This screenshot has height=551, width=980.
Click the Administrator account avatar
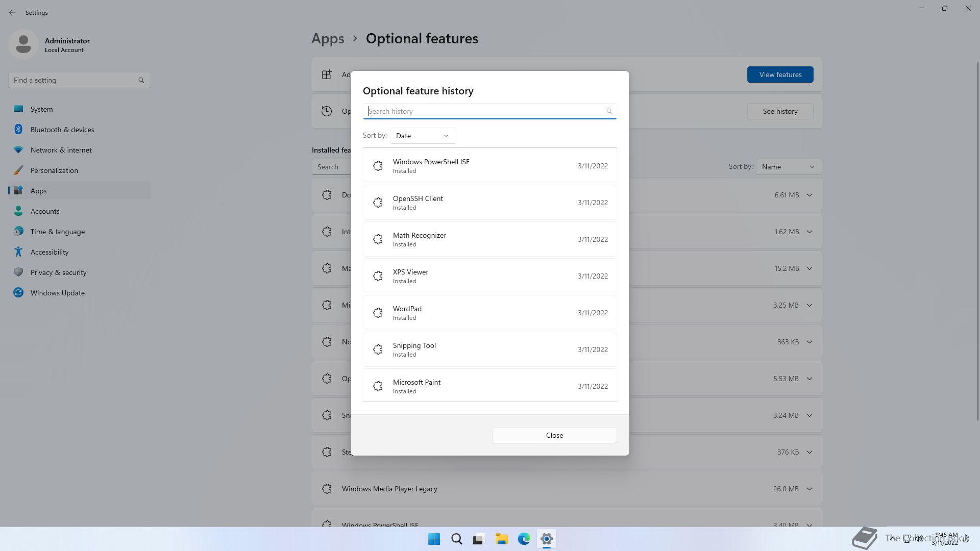click(x=23, y=44)
